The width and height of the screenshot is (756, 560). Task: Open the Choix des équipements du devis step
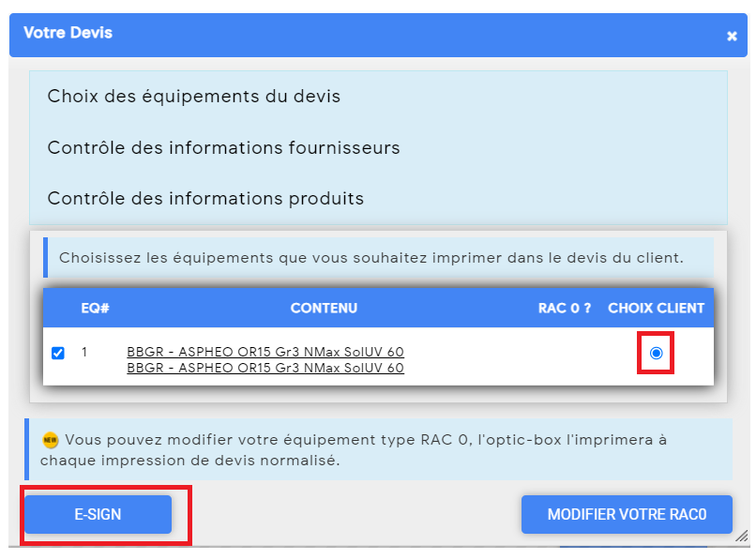(194, 97)
